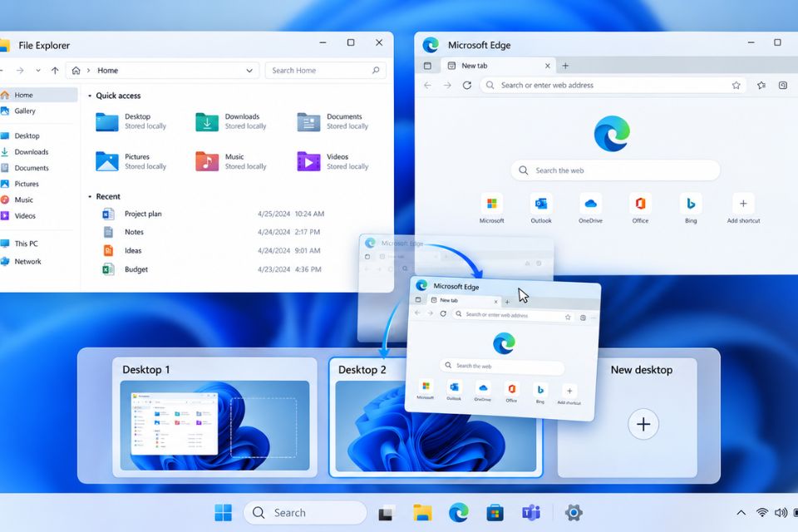Add a new tab in large Edge window
This screenshot has height=532, width=798.
565,66
